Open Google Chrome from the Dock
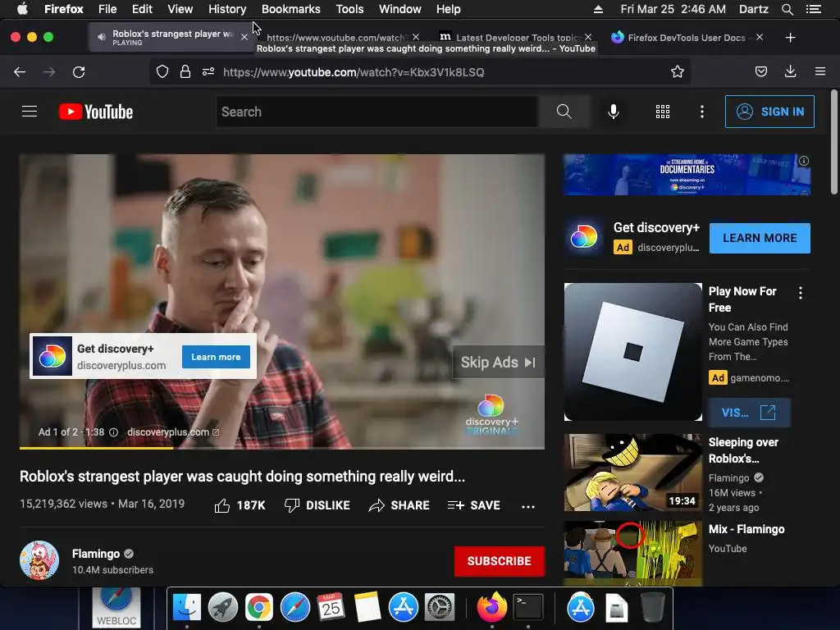 [258, 608]
